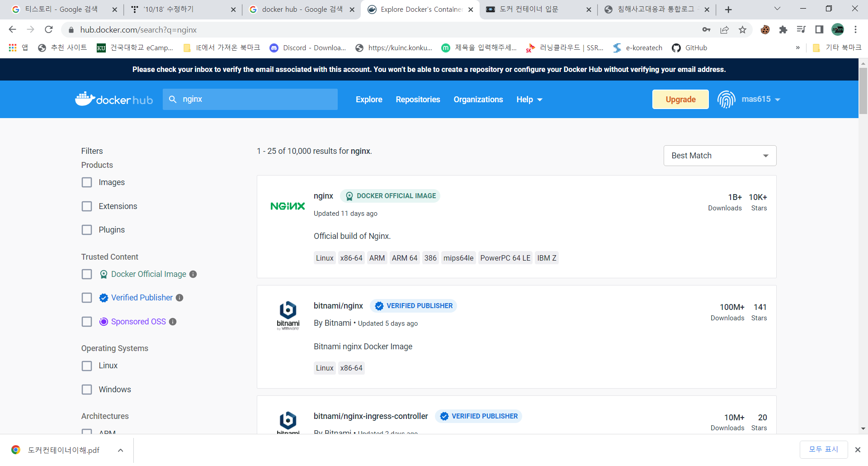Open the media control playlist icon
This screenshot has height=466, width=868.
click(801, 29)
